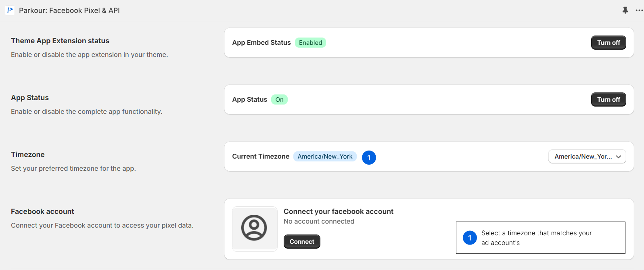The height and width of the screenshot is (270, 644).
Task: Turn off the App Status
Action: click(x=608, y=100)
